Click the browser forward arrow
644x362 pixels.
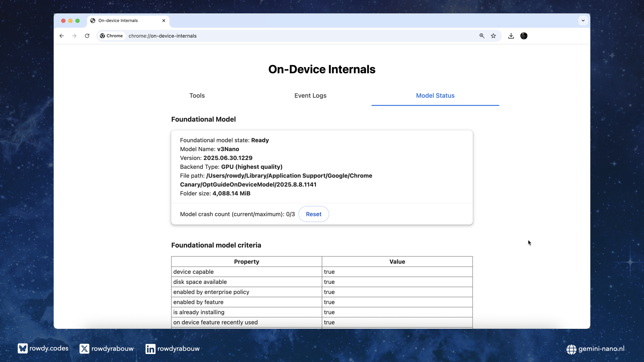[x=74, y=36]
